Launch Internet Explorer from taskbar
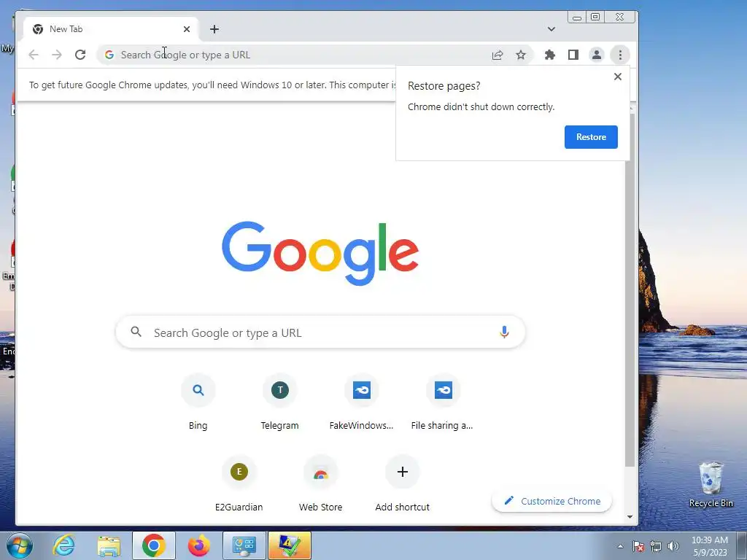747x560 pixels. (x=64, y=545)
